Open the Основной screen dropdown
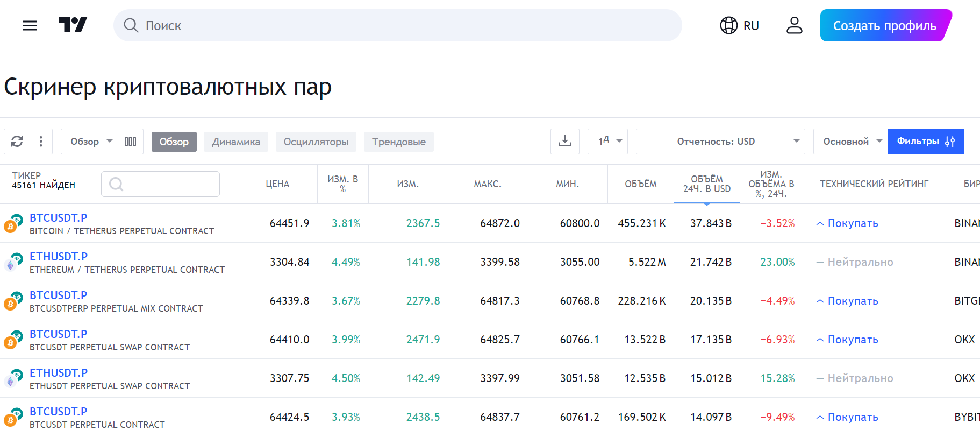Viewport: 980px width, 430px height. [x=850, y=142]
